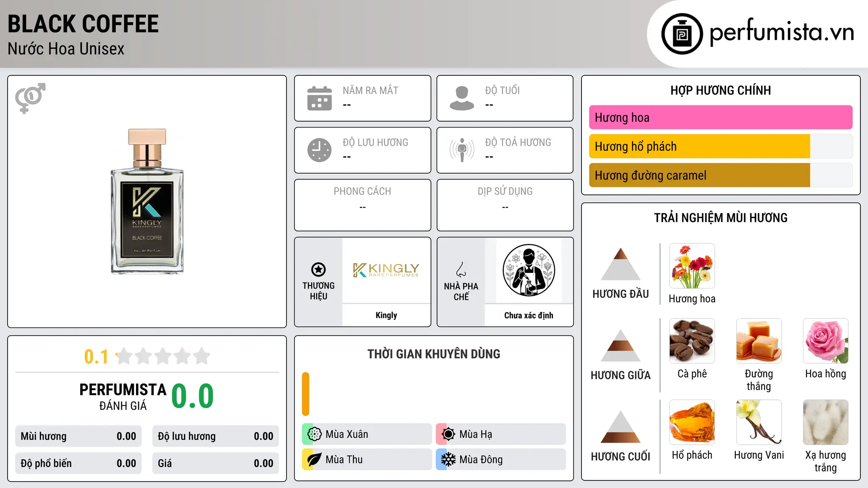Click the Nước Hoa Unisex subtitle

point(66,49)
